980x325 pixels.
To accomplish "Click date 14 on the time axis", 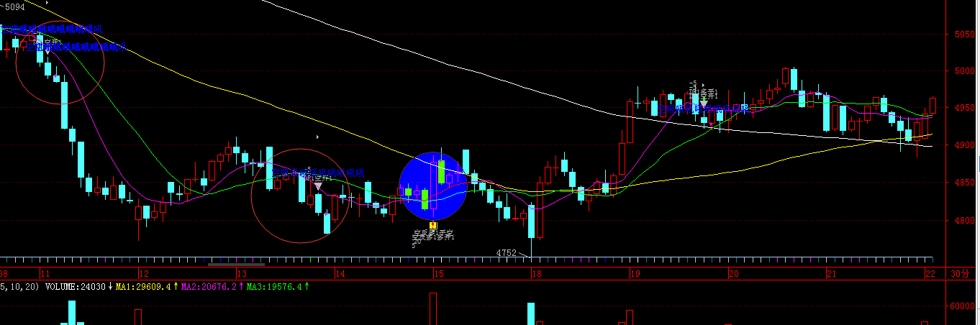I will coord(340,274).
